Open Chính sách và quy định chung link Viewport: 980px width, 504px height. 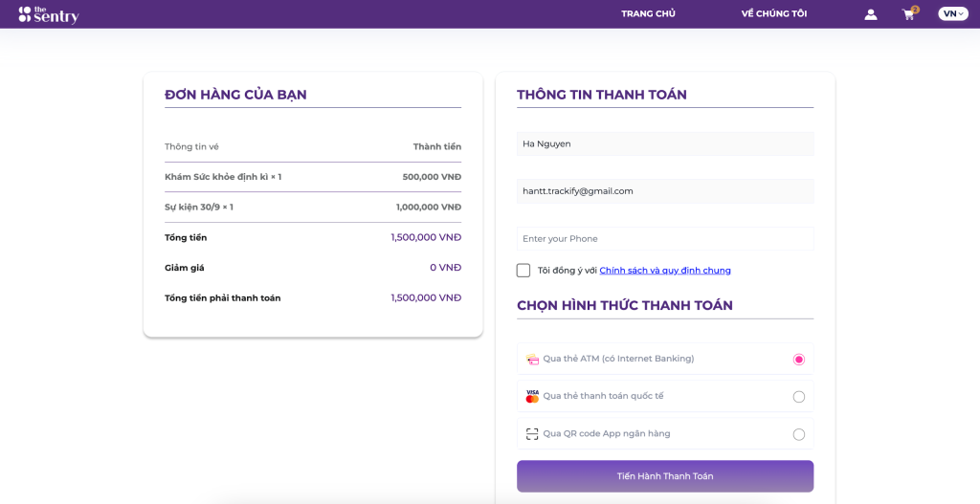coord(665,271)
